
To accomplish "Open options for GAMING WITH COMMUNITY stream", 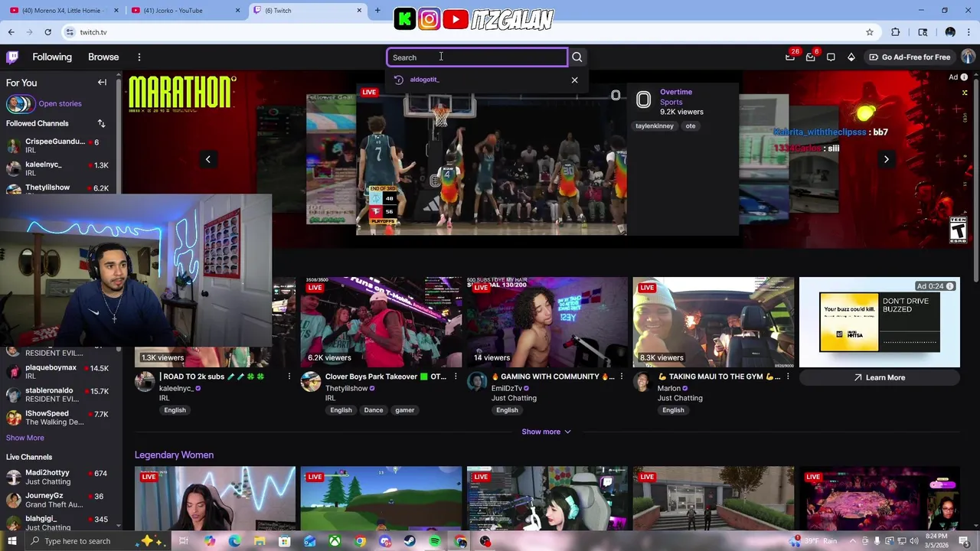I will point(622,377).
